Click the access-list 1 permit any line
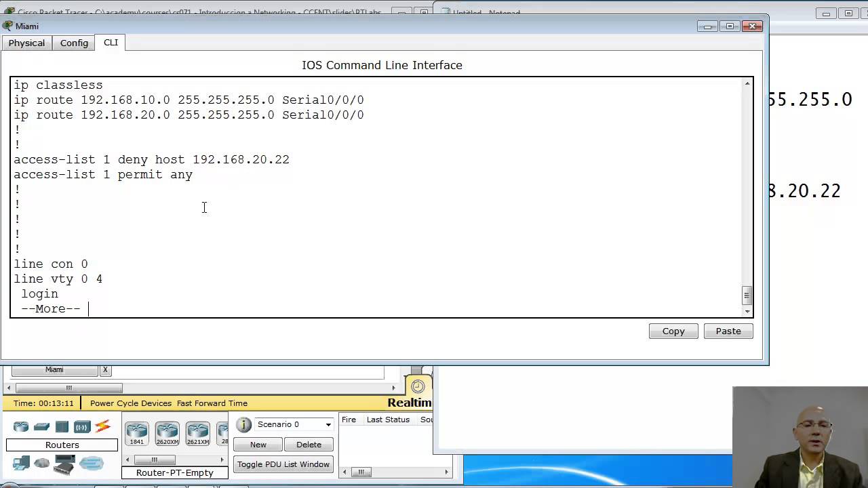The image size is (868, 488). tap(103, 175)
